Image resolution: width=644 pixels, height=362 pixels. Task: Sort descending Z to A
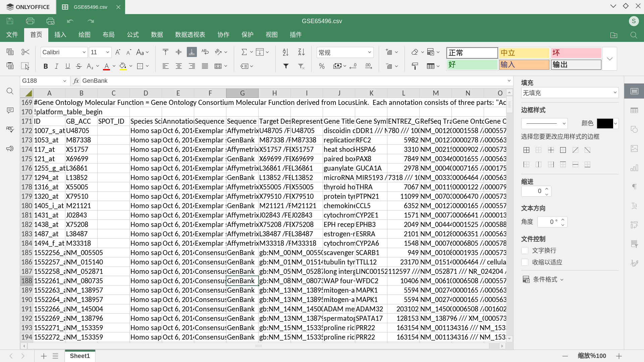[x=302, y=52]
